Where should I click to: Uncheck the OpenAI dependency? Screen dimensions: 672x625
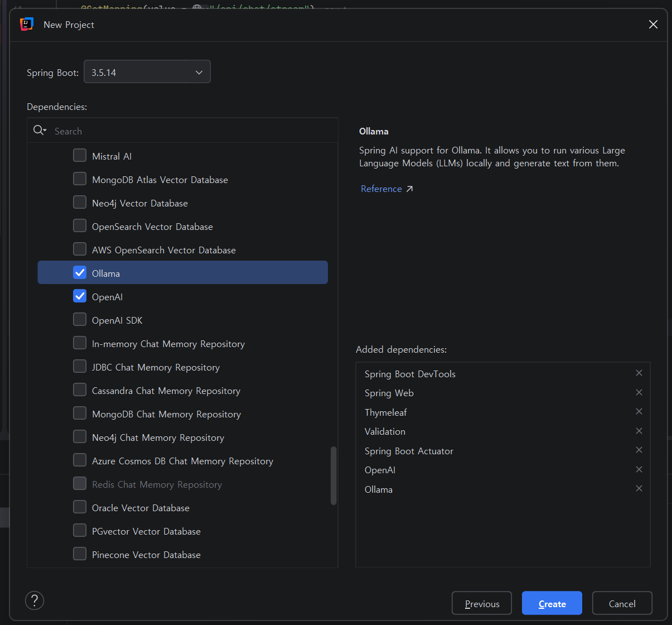[80, 296]
